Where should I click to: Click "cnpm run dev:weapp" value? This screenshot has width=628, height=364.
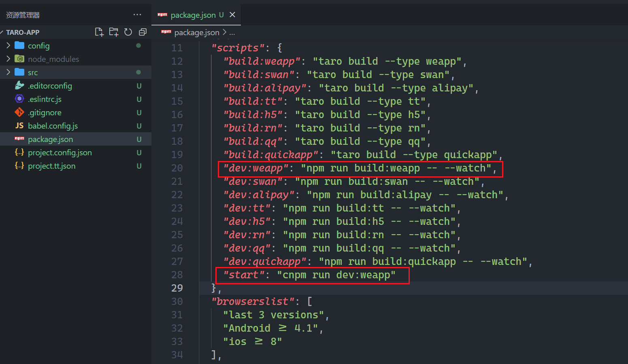pyautogui.click(x=336, y=275)
